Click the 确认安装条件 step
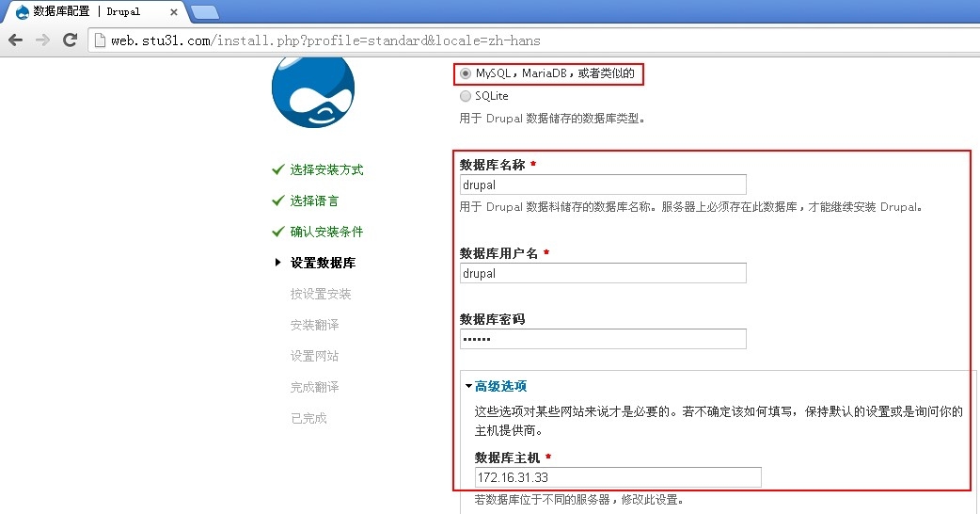980x514 pixels. pos(326,232)
